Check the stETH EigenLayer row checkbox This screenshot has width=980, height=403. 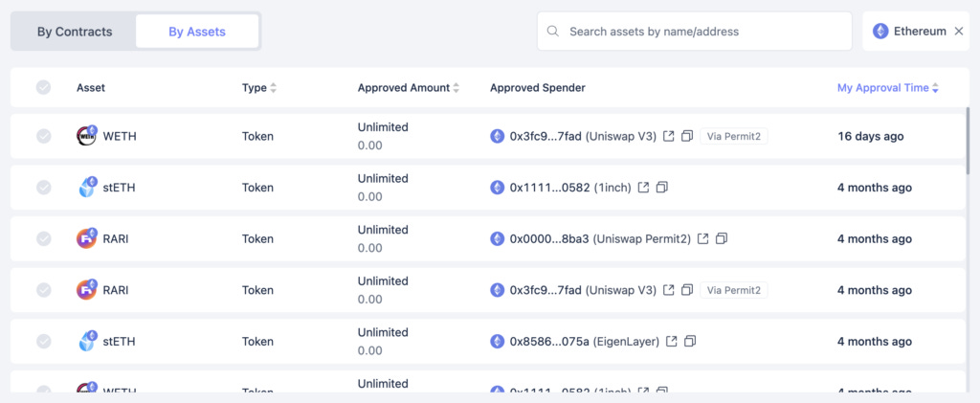tap(43, 341)
